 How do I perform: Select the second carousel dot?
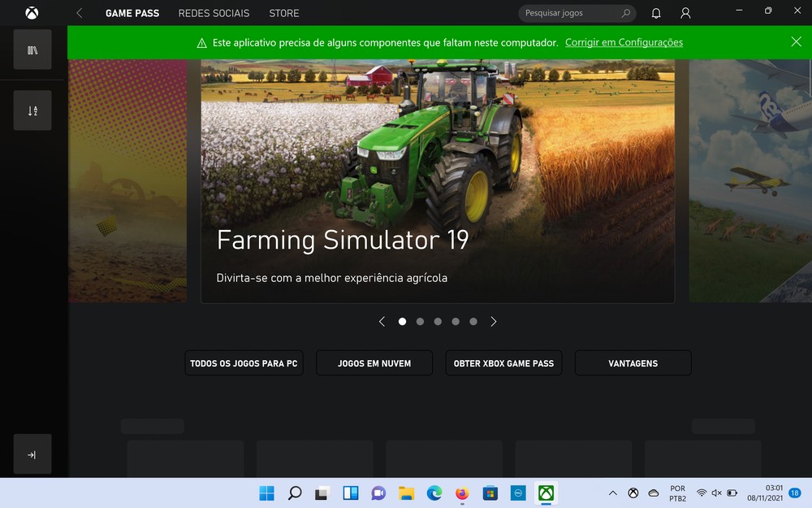420,322
